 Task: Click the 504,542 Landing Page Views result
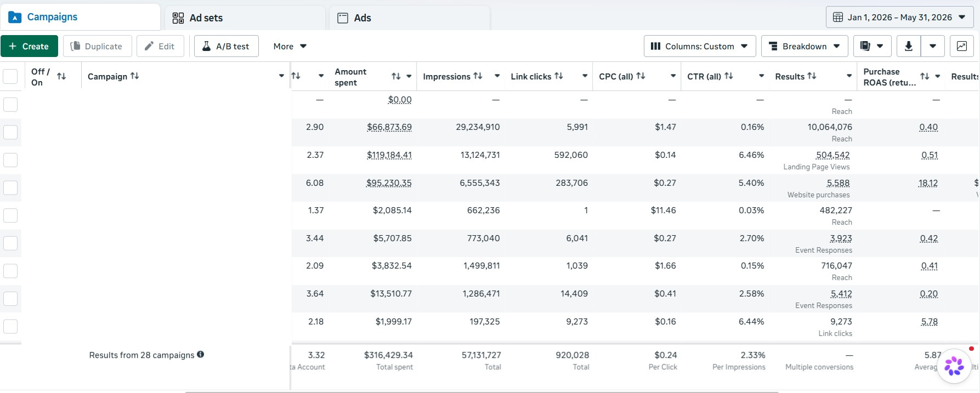[833, 155]
